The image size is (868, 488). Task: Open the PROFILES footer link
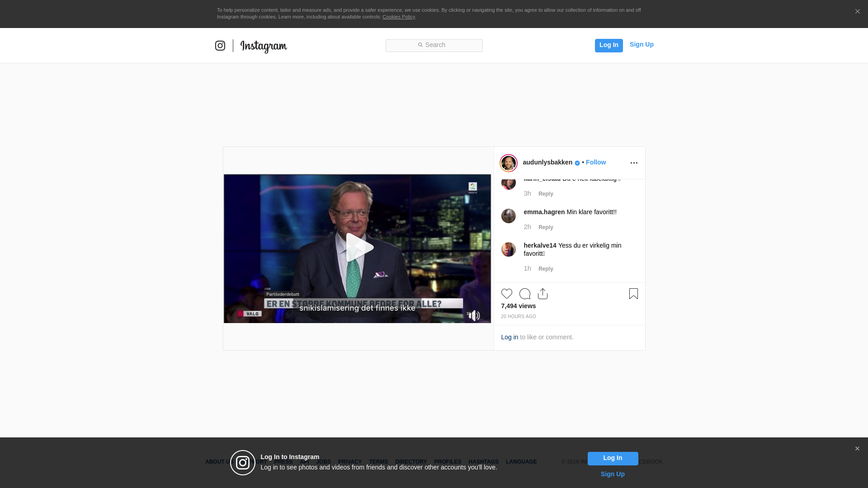tap(448, 462)
